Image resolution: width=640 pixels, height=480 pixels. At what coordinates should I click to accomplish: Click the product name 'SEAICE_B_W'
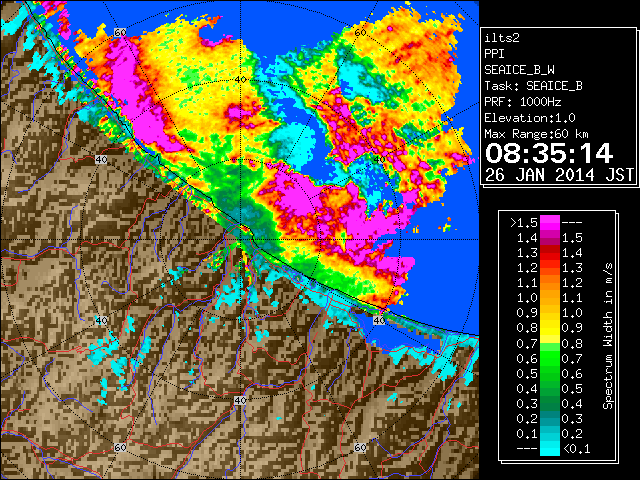[x=519, y=70]
